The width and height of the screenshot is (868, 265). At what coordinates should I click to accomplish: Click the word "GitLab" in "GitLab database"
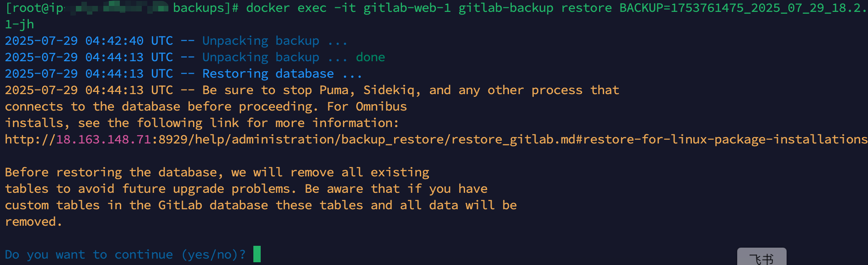[180, 205]
